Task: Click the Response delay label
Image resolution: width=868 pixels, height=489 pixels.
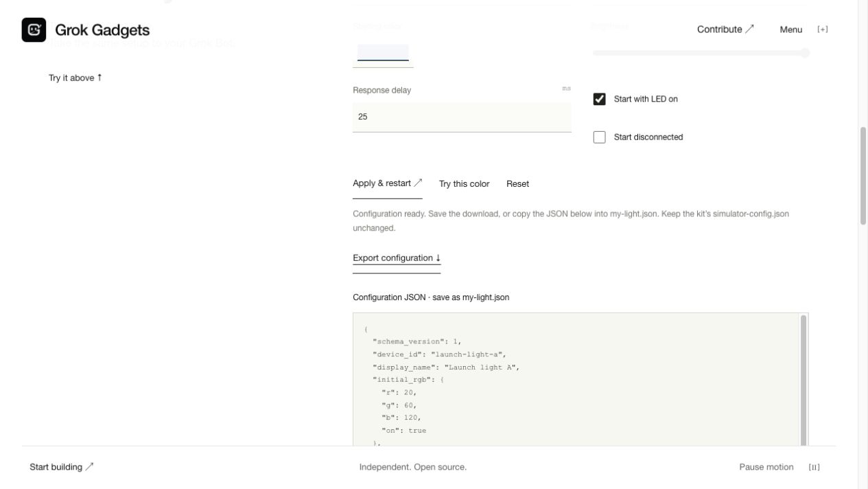Action: point(382,90)
